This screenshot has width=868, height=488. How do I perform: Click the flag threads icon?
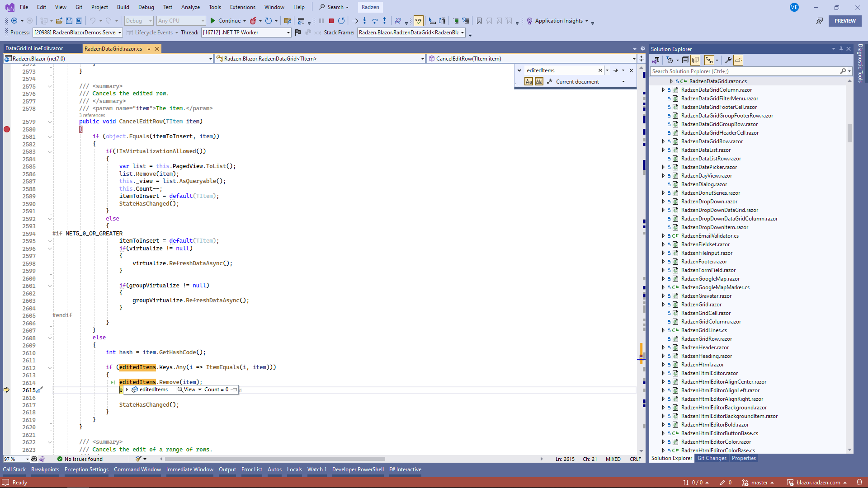click(297, 33)
